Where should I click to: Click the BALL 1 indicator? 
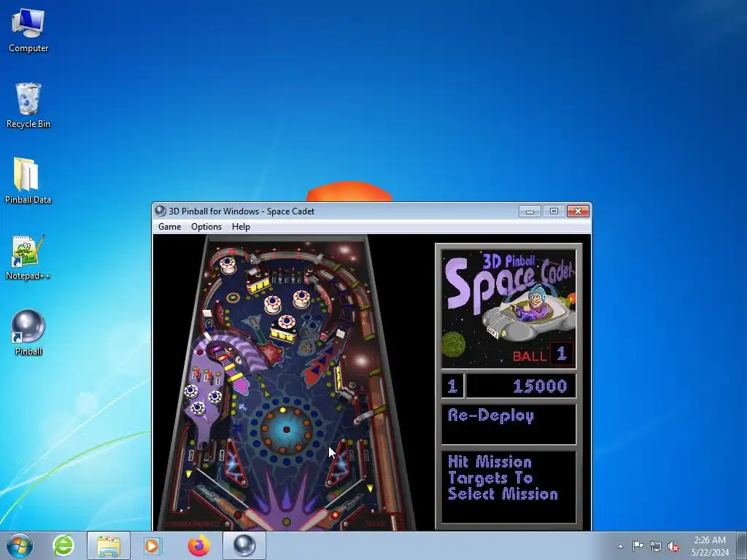pyautogui.click(x=543, y=354)
